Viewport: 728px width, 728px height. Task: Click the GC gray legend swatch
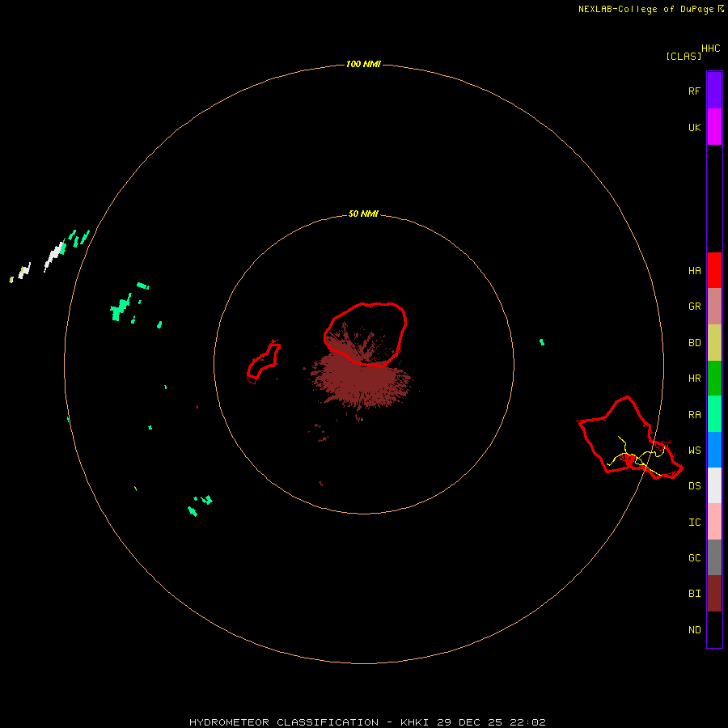click(x=714, y=557)
